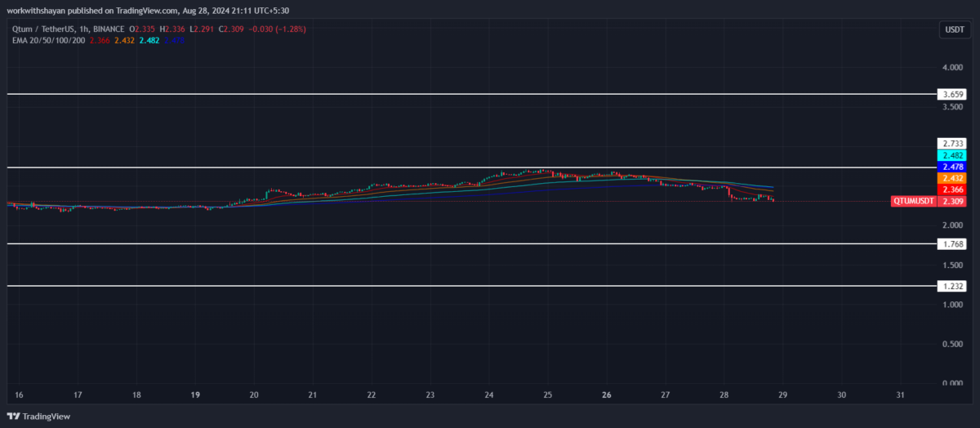Click the cyan 2.482 EMA price tag
Screen dimensions: 980x428
(x=952, y=155)
